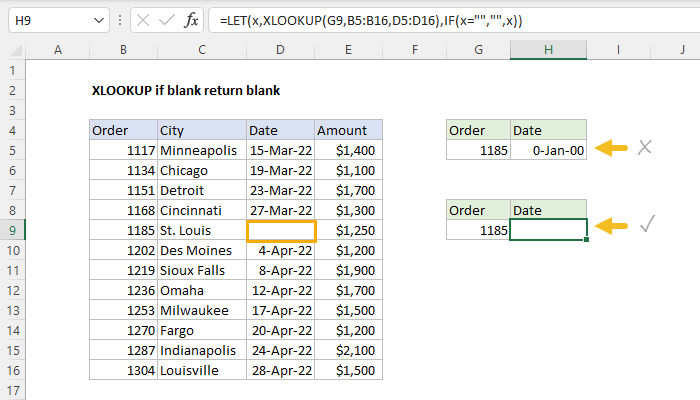This screenshot has width=700, height=400.
Task: Click the gray checkmark beside row 9
Action: pyautogui.click(x=646, y=226)
